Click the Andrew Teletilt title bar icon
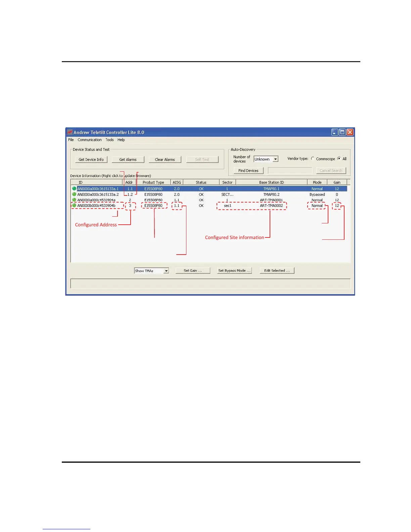This screenshot has height=532, width=411. pyautogui.click(x=70, y=132)
